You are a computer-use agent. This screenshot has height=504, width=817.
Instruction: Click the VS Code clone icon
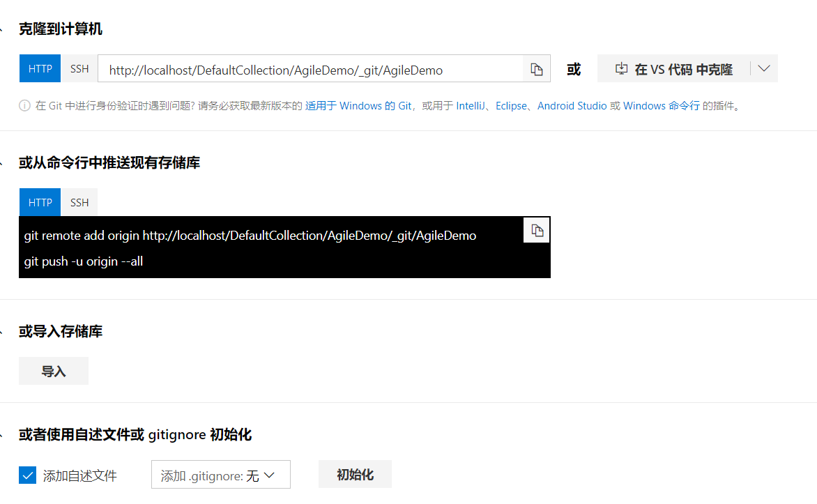(621, 68)
